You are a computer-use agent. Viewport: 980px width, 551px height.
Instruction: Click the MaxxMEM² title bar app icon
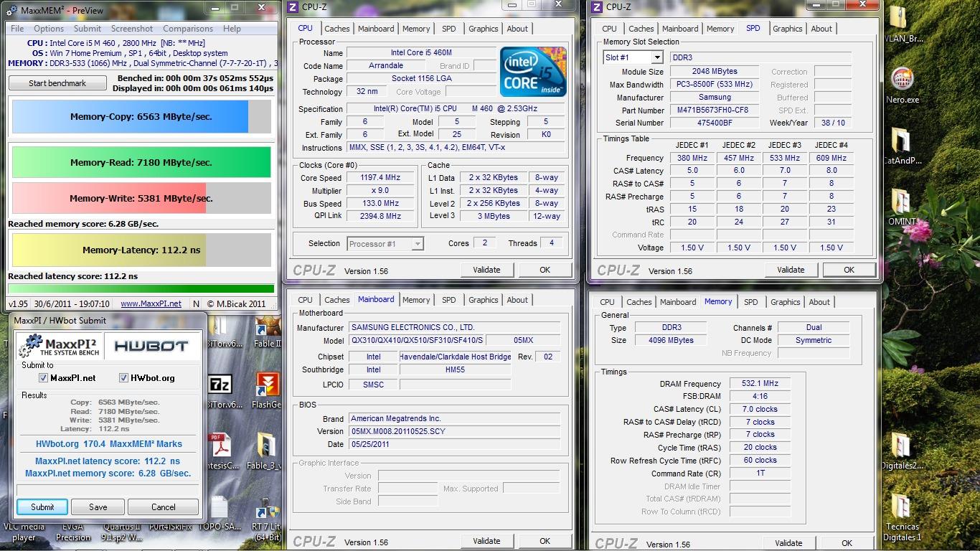pyautogui.click(x=12, y=10)
